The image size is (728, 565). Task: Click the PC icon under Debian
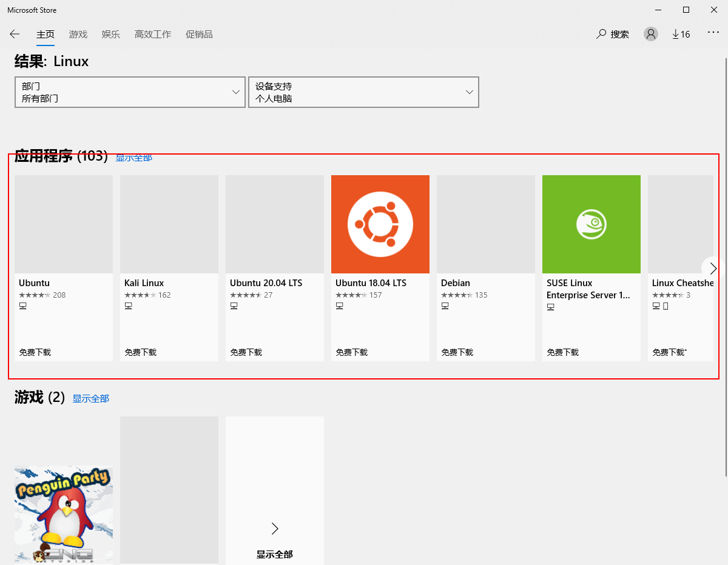445,306
